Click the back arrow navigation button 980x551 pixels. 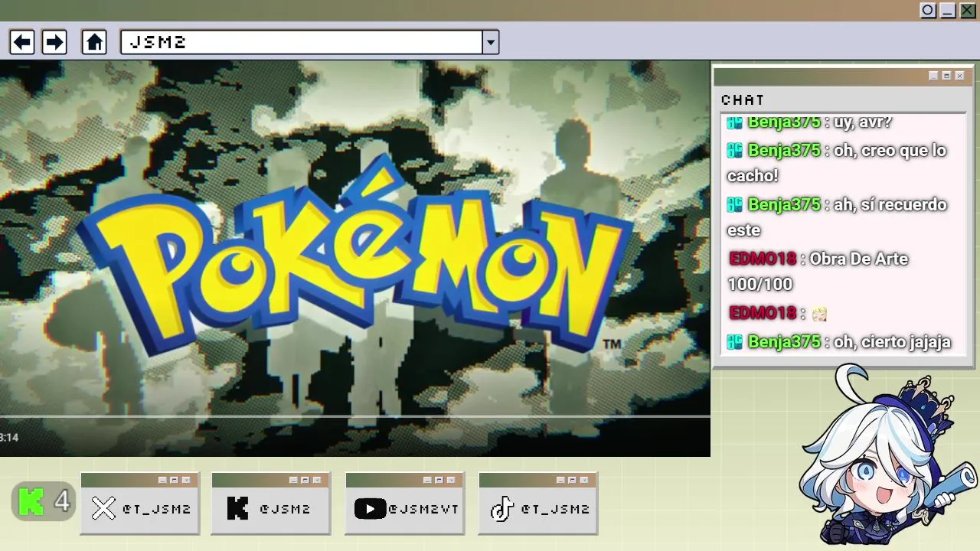[22, 42]
